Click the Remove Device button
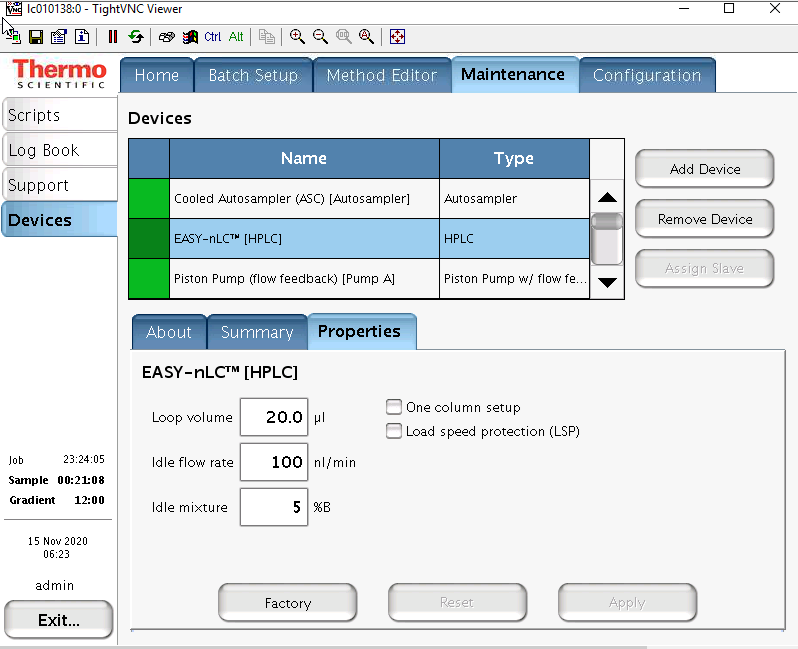This screenshot has width=798, height=649. [x=704, y=219]
